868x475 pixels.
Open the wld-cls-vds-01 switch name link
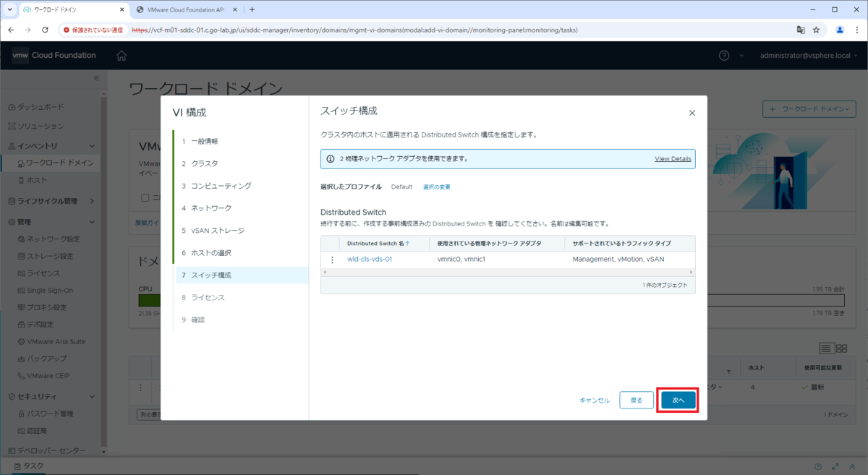click(x=370, y=259)
